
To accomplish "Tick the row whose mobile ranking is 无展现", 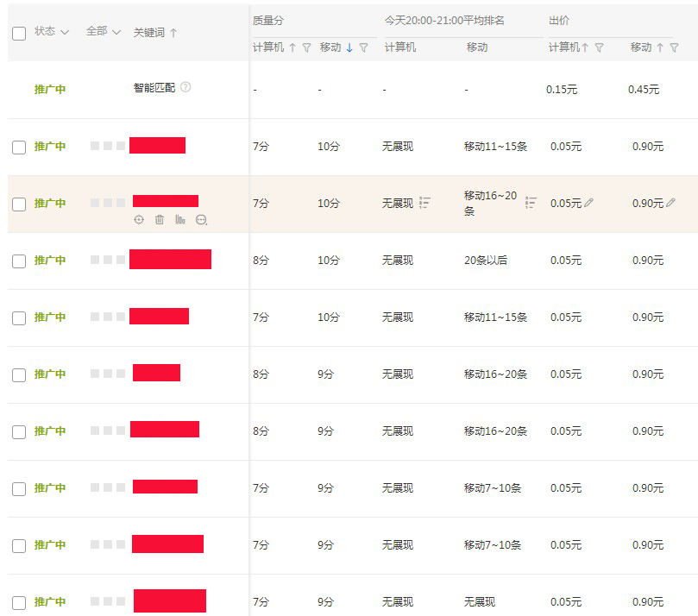I will tap(19, 603).
